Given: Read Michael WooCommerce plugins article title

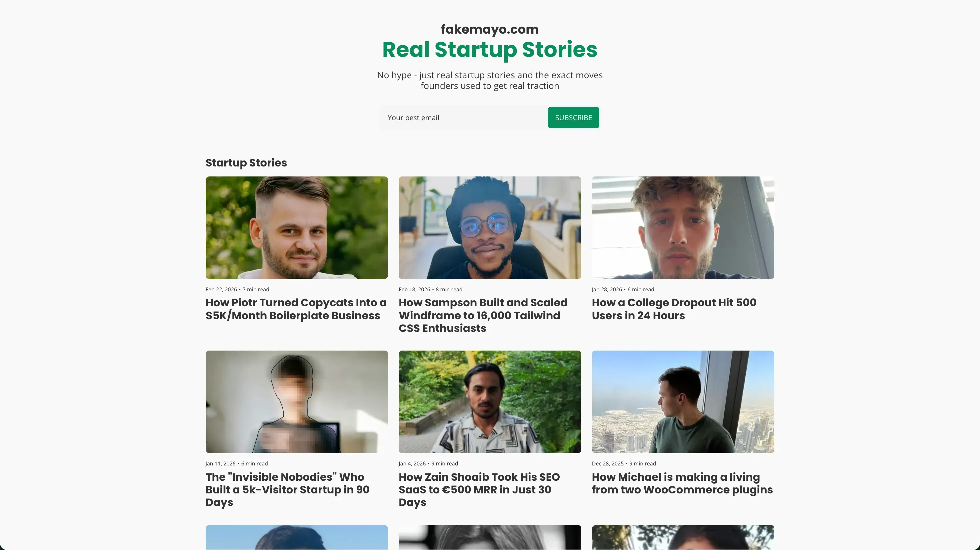Looking at the screenshot, I should (x=682, y=483).
